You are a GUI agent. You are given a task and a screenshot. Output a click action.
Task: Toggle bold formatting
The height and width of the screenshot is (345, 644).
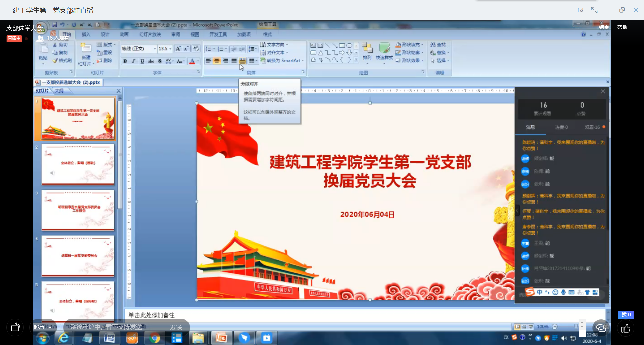tap(125, 61)
